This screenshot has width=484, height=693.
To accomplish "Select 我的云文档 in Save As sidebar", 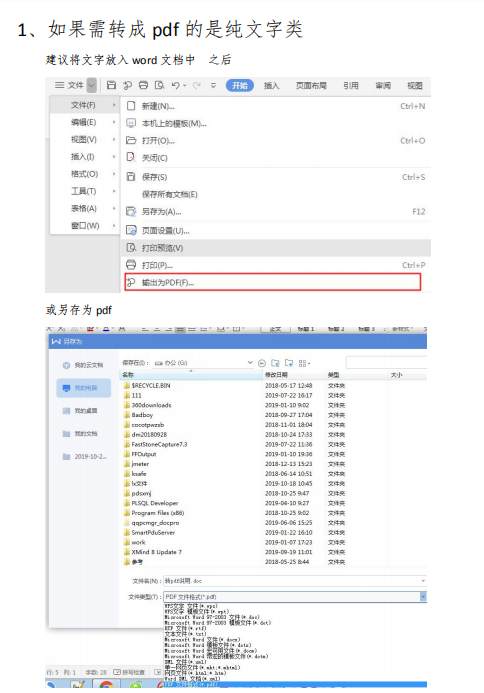I will pyautogui.click(x=83, y=365).
